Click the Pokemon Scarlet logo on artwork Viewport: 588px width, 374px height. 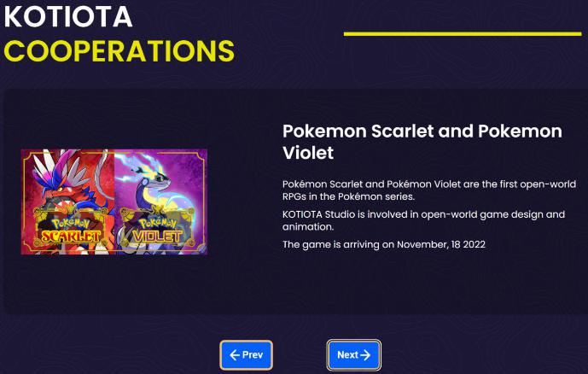coord(67,229)
